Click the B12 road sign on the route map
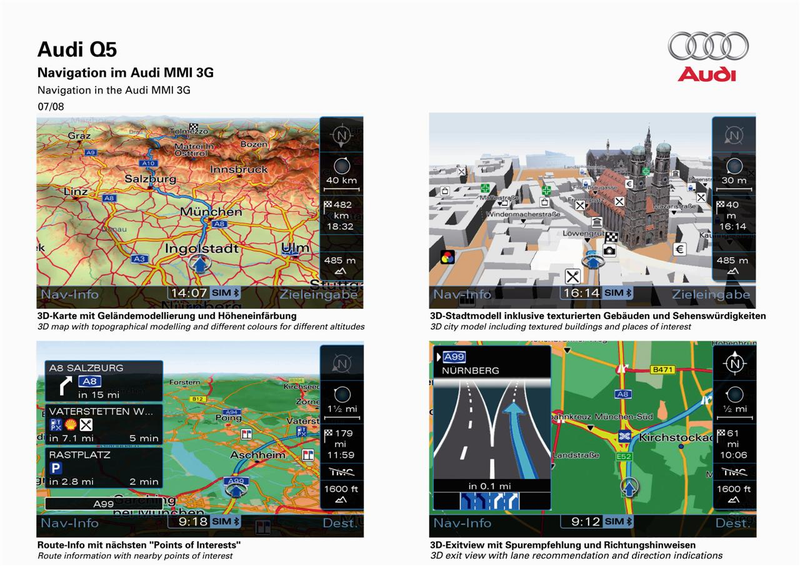 (198, 399)
